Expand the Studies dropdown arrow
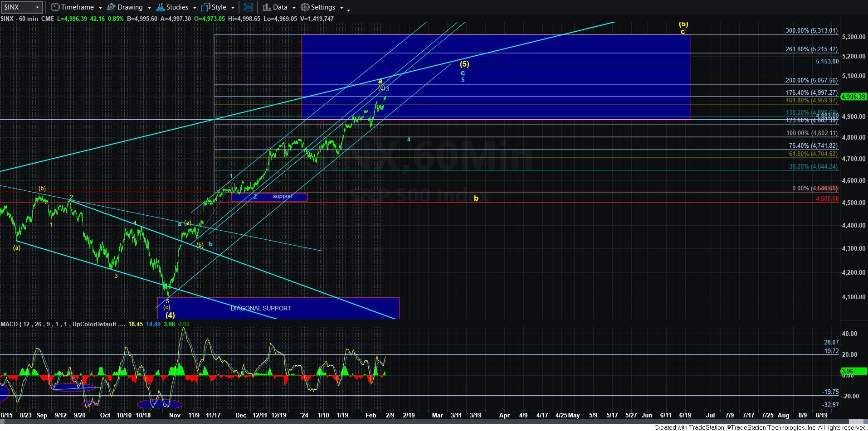Screen dimensions: 868x431 click(x=194, y=8)
